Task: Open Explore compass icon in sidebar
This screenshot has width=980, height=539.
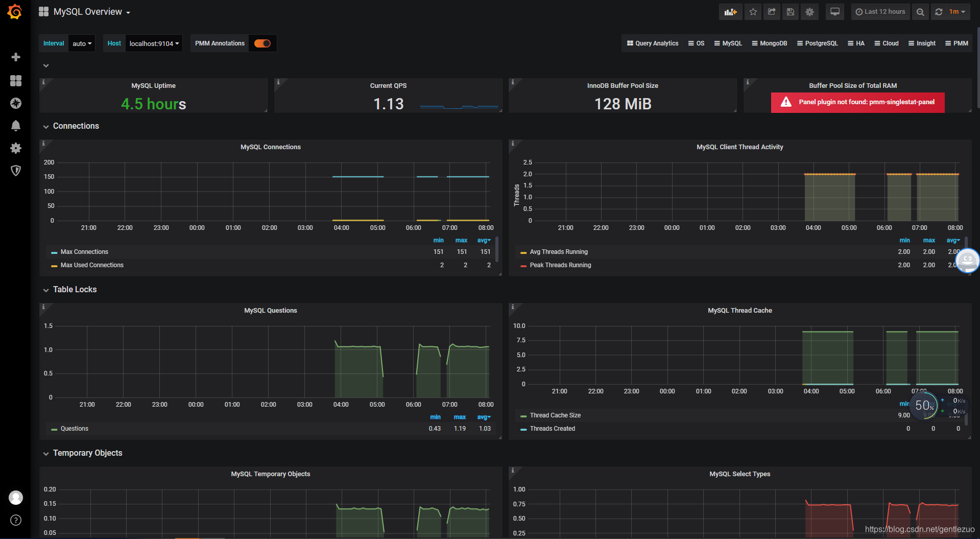Action: click(16, 103)
